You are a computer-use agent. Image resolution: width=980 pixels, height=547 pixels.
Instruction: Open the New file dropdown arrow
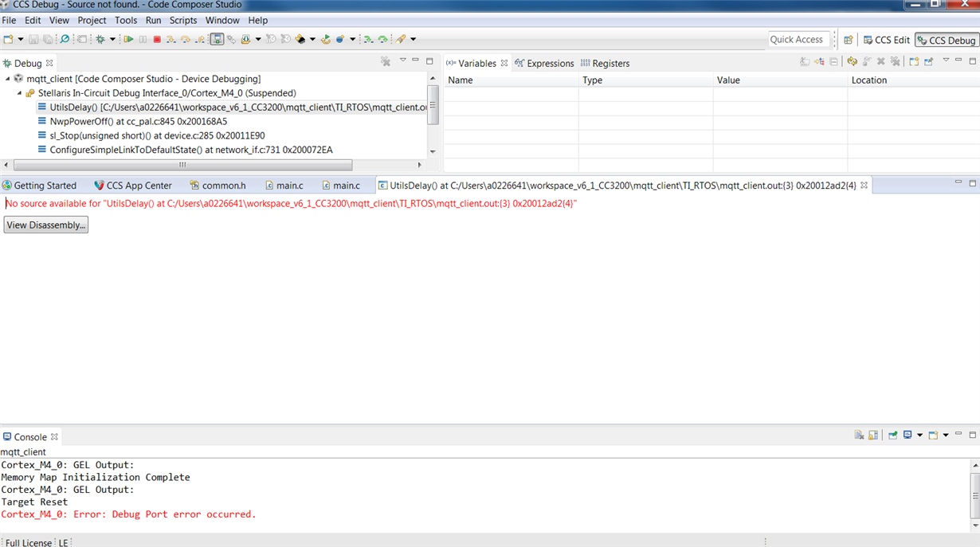20,39
